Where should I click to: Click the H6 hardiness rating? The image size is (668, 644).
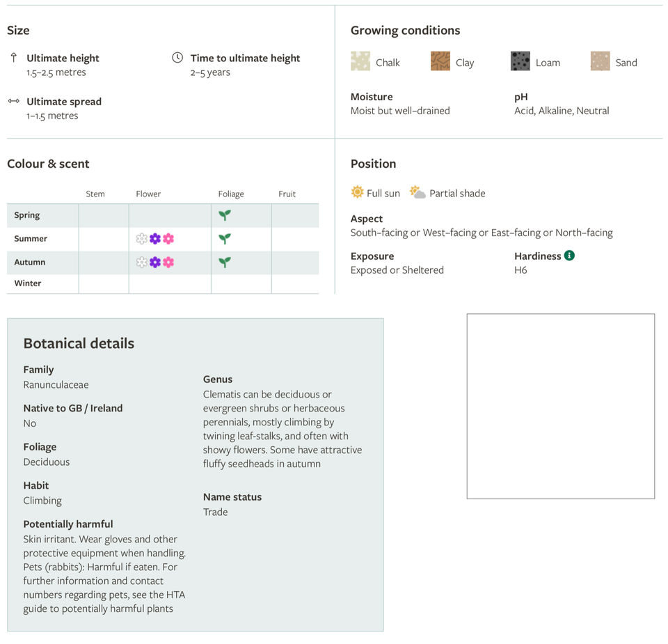(520, 270)
